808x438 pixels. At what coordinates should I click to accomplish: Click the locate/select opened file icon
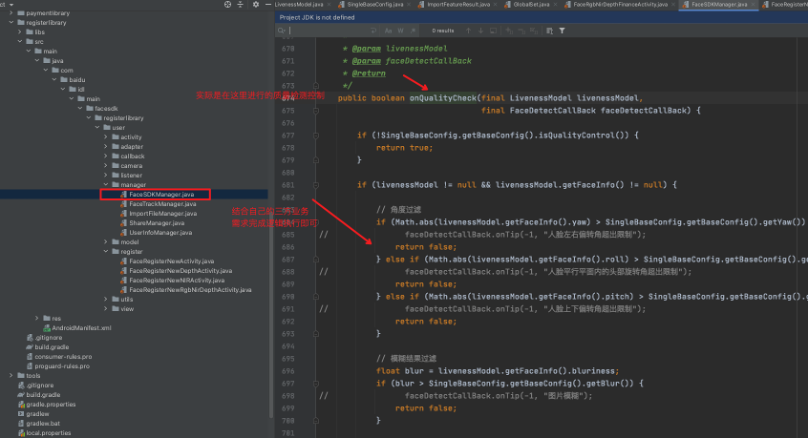coord(227,4)
